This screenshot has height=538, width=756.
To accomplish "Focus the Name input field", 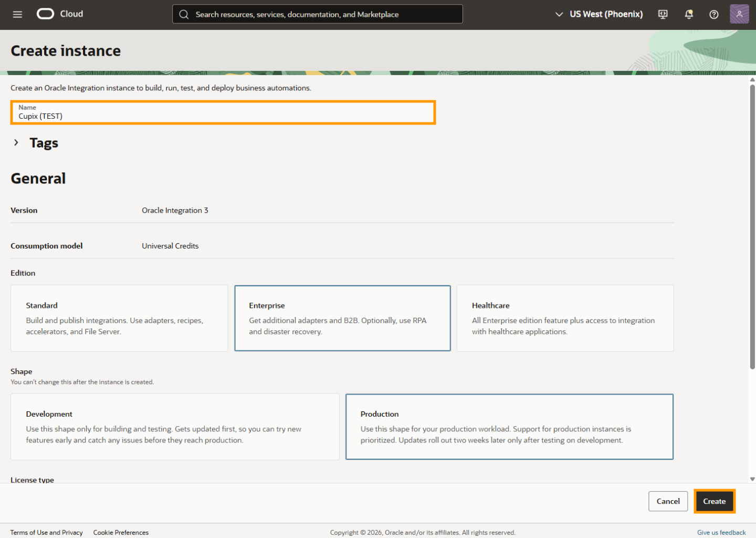I will [223, 112].
